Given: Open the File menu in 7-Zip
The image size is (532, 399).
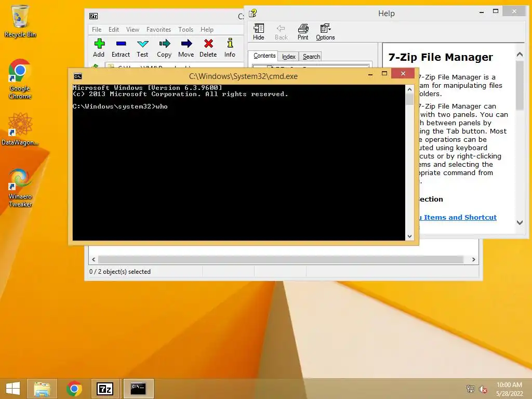Looking at the screenshot, I should tap(97, 30).
